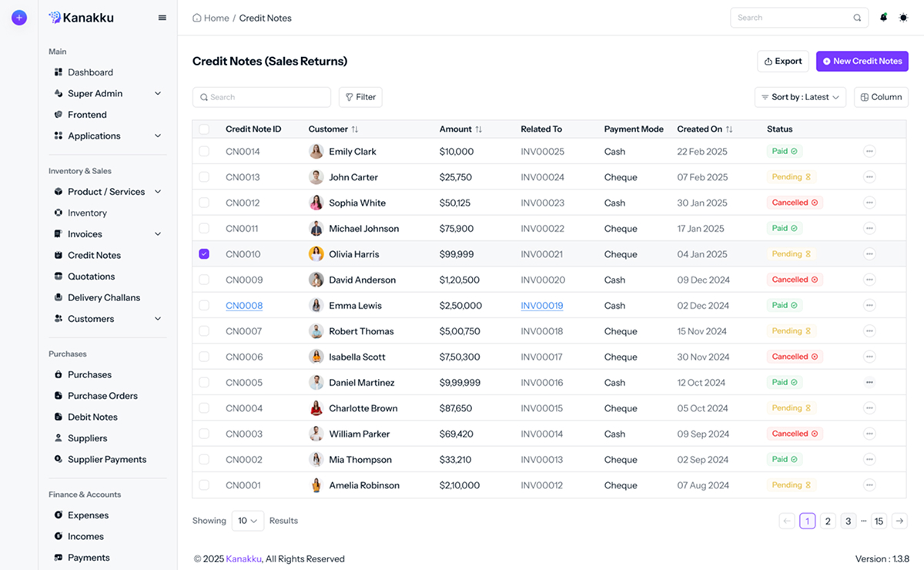
Task: Open the Sort by Latest dropdown
Action: [800, 97]
